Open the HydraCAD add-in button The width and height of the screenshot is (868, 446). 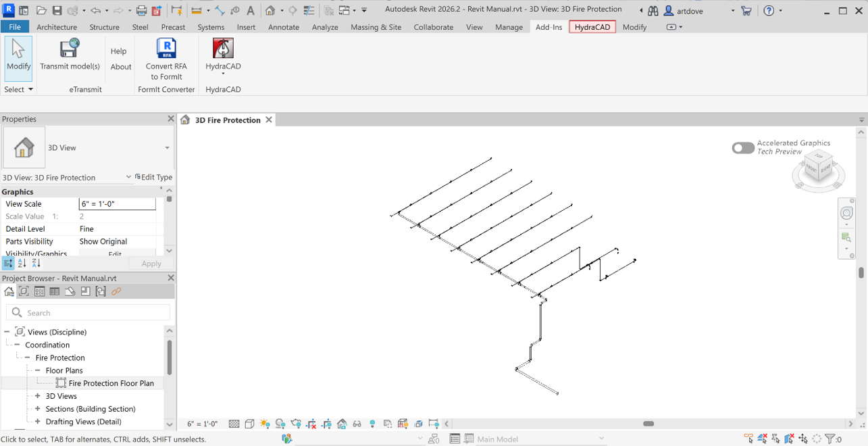(x=223, y=56)
